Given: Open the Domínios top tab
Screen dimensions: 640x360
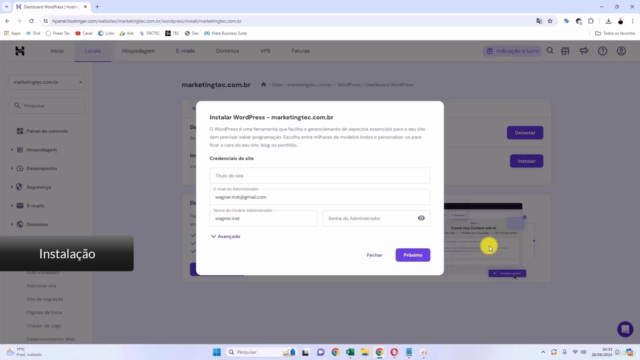Looking at the screenshot, I should click(227, 51).
